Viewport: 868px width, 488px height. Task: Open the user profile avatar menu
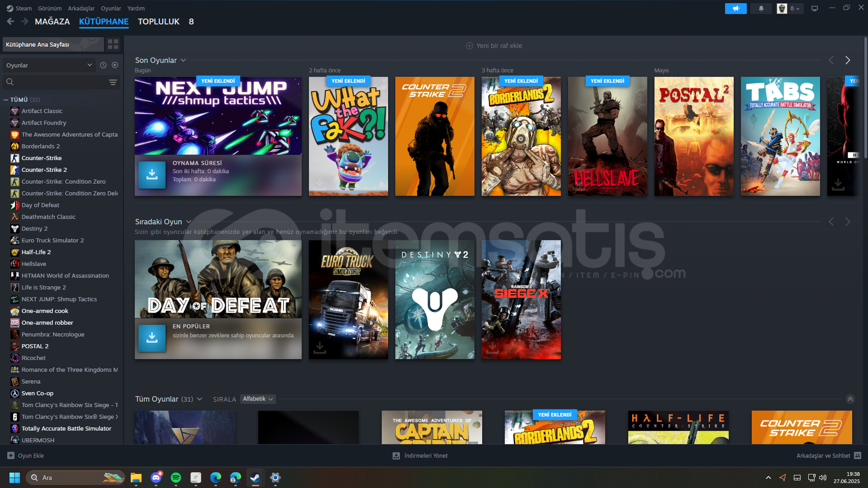tap(789, 9)
